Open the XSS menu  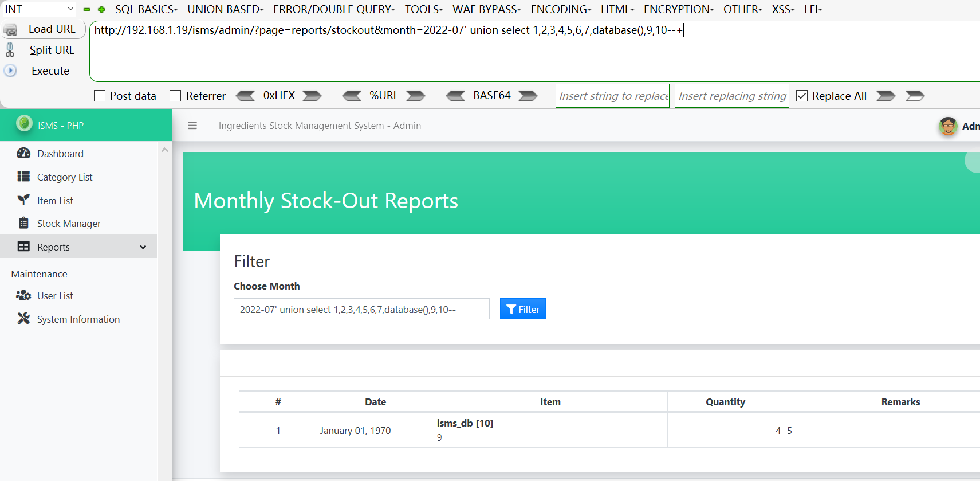pos(783,9)
